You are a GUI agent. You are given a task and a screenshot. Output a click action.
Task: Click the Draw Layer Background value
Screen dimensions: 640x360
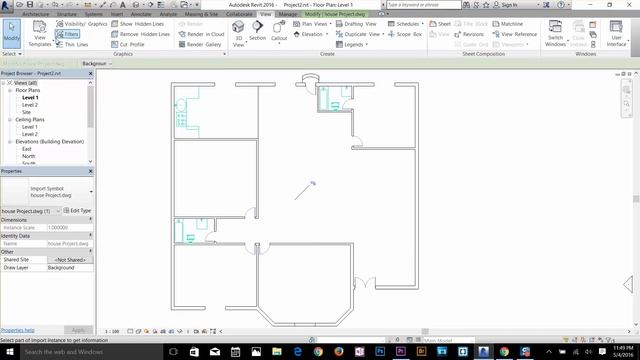70,268
